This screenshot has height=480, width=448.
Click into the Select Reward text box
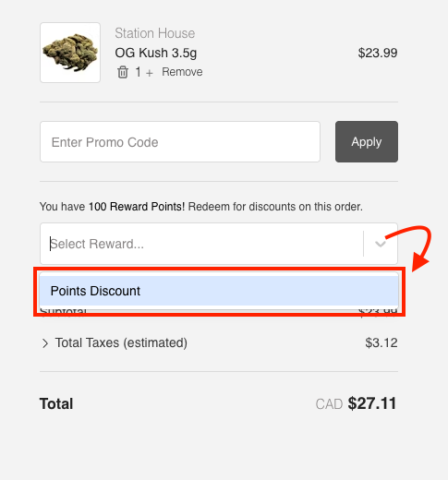pos(201,244)
